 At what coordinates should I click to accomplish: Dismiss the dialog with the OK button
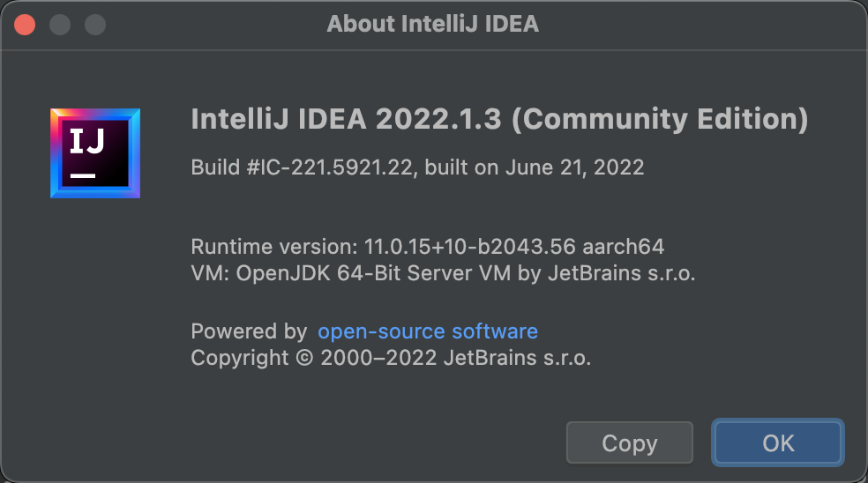pos(778,442)
